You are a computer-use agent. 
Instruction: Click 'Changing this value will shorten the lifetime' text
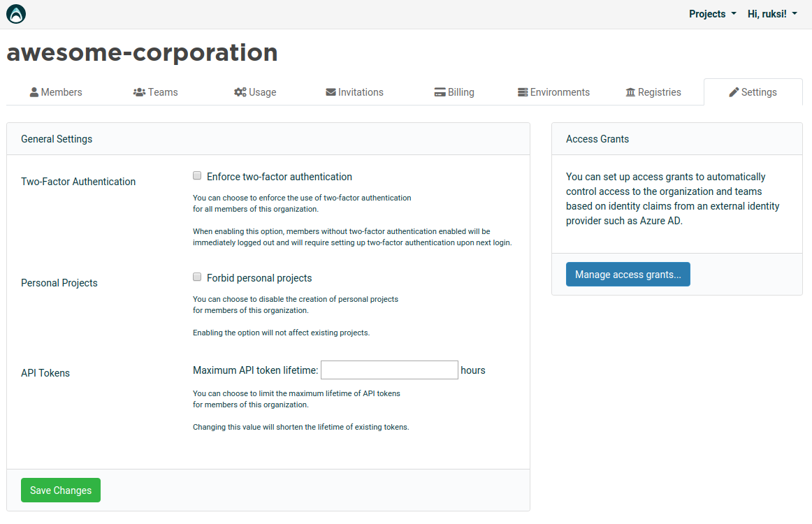click(301, 427)
